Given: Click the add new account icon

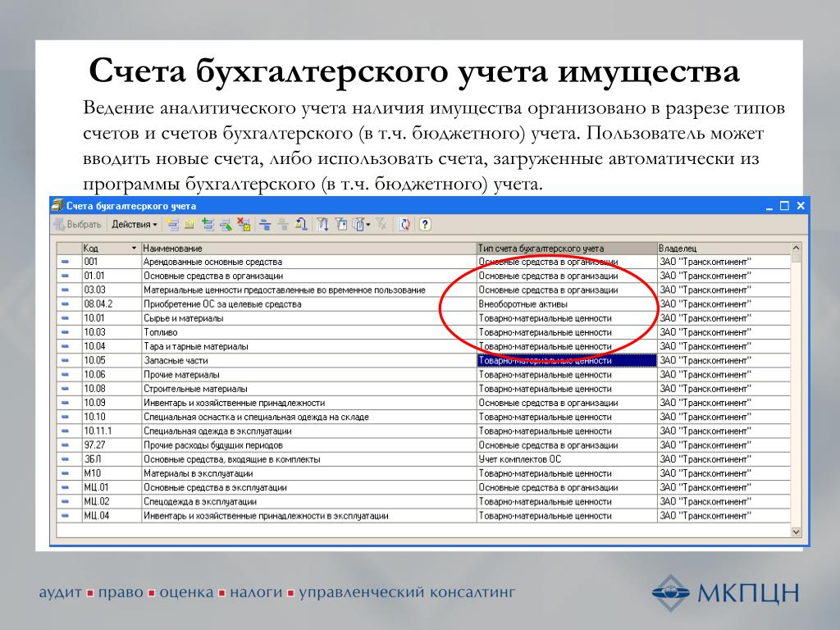Looking at the screenshot, I should [172, 224].
